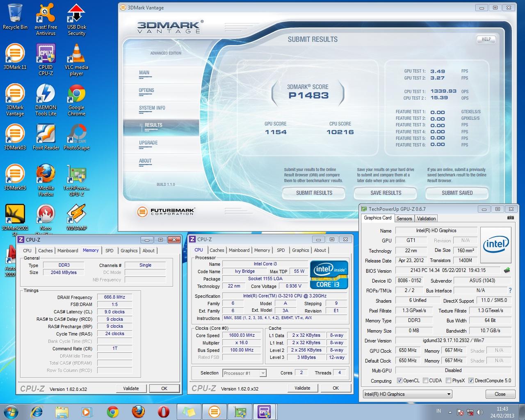The width and height of the screenshot is (525, 420).
Task: Select the Mozilla Firefox desktop icon
Action: click(46, 180)
